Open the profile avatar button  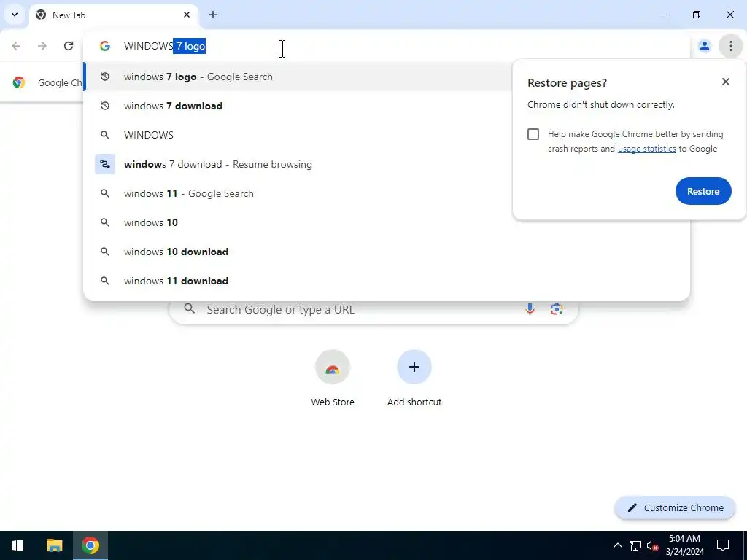pyautogui.click(x=704, y=46)
